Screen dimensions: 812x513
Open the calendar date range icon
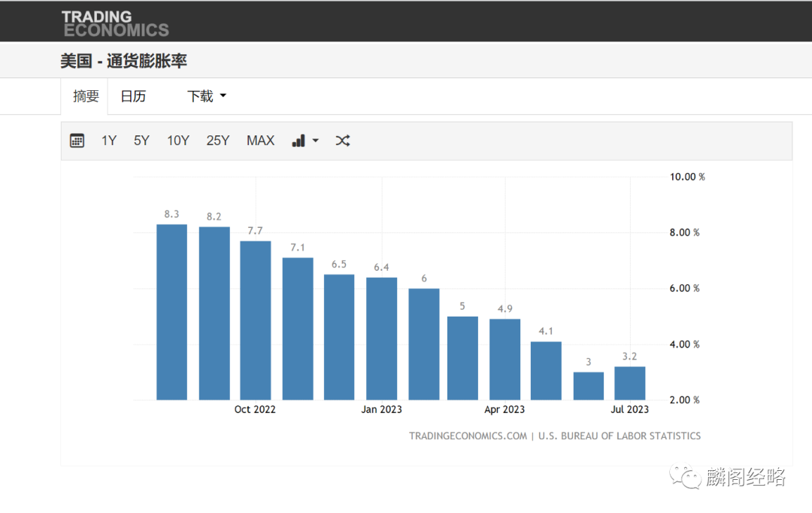tap(77, 141)
